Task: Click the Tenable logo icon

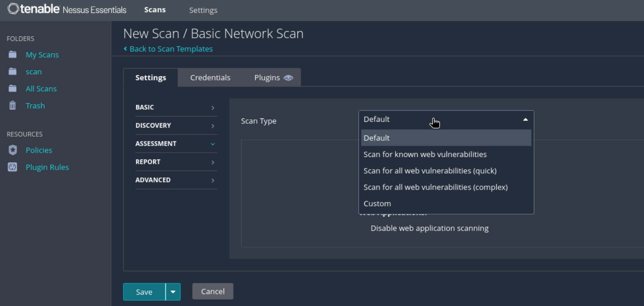Action: [x=13, y=9]
